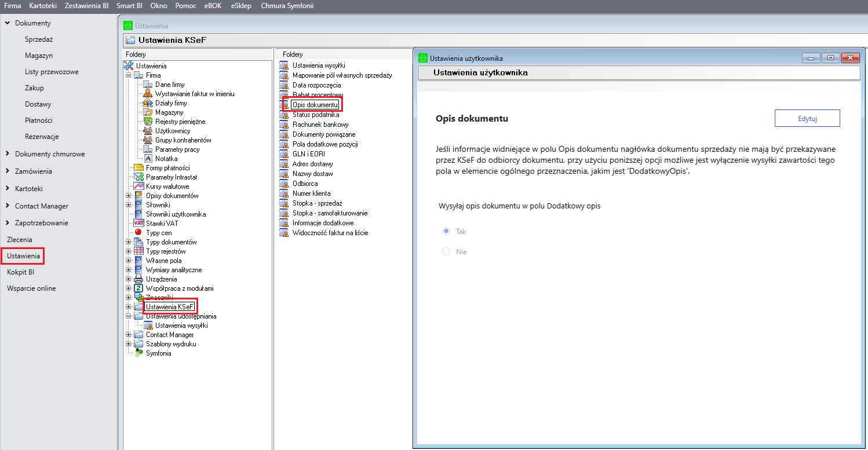This screenshot has height=450, width=868.
Task: Click the Dane firmy icon in the tree
Action: click(148, 85)
